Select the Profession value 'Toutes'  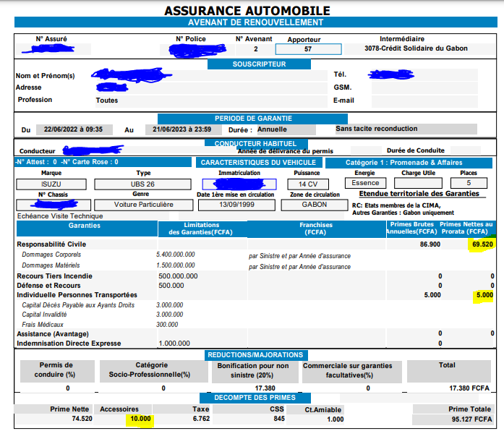[107, 101]
